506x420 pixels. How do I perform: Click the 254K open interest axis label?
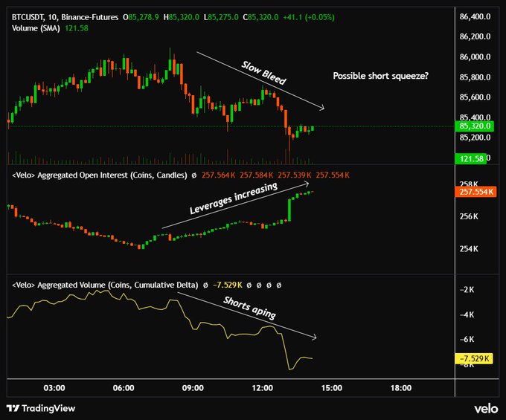pos(470,249)
